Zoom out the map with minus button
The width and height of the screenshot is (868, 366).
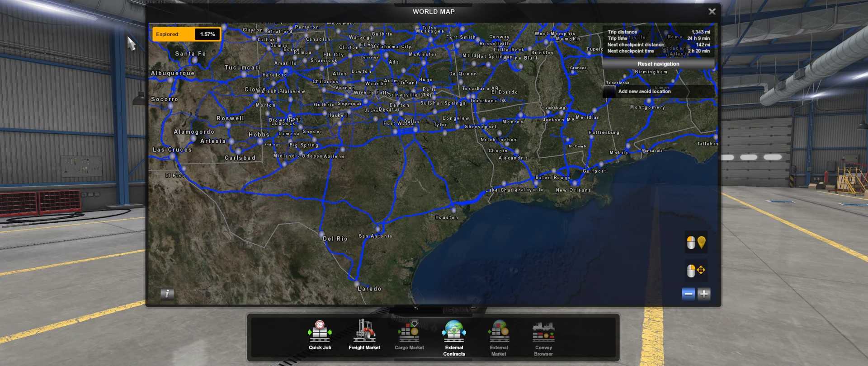[x=688, y=294]
